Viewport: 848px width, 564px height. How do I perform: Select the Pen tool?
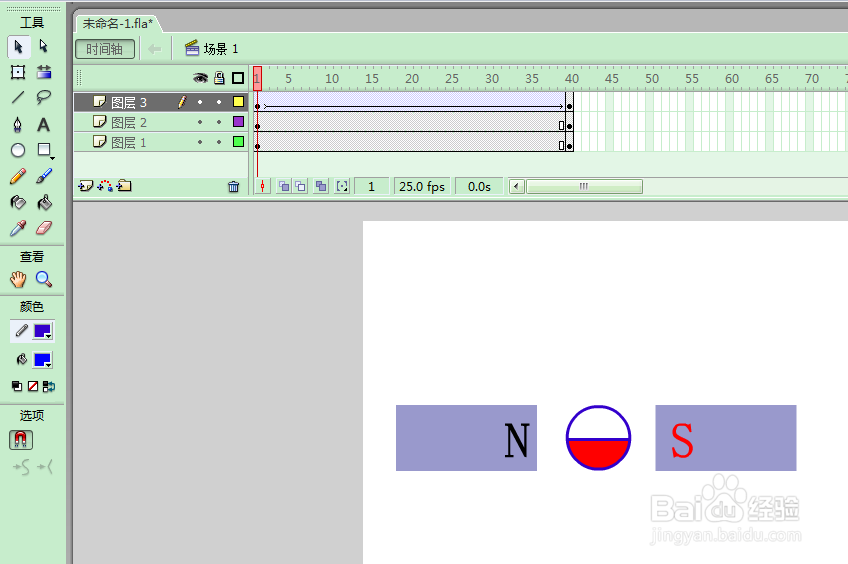18,124
